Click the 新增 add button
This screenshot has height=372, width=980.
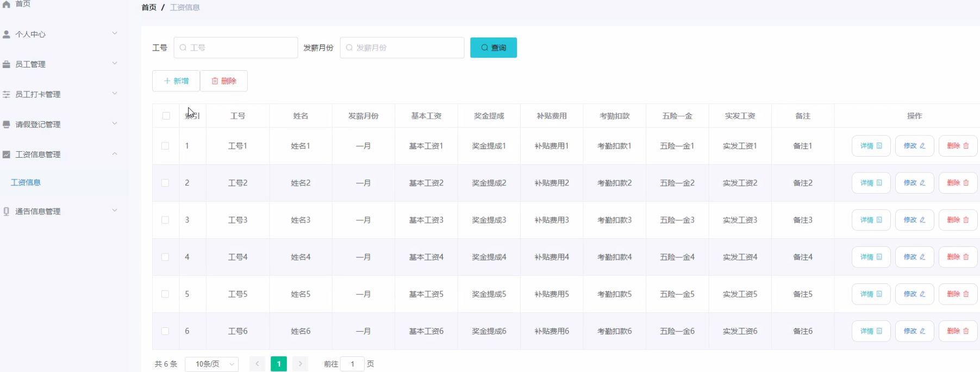(x=176, y=81)
